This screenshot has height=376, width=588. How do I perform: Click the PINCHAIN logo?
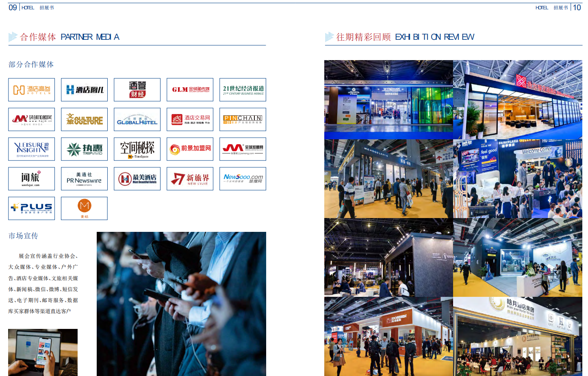[243, 119]
